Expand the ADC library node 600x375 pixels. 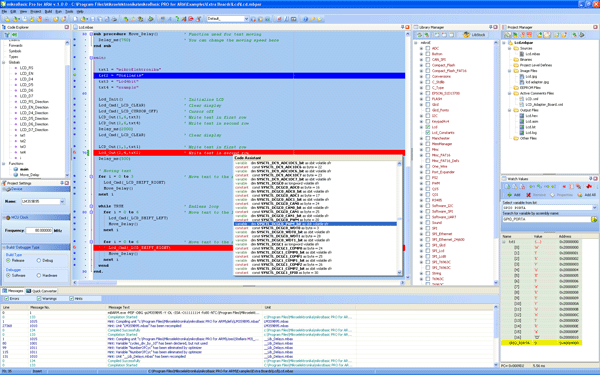click(x=421, y=49)
